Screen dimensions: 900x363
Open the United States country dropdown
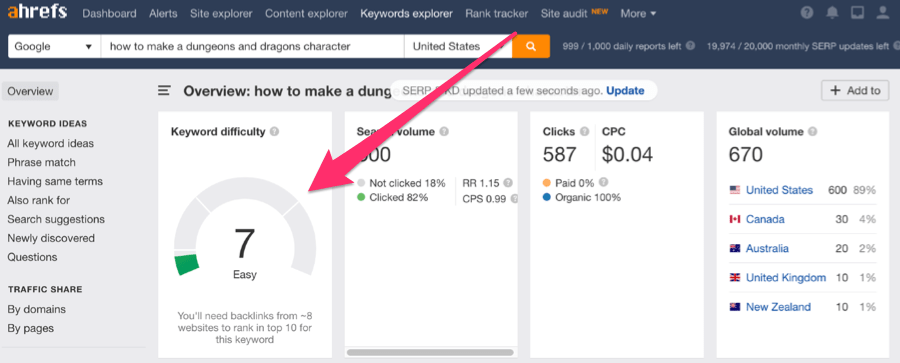(458, 47)
